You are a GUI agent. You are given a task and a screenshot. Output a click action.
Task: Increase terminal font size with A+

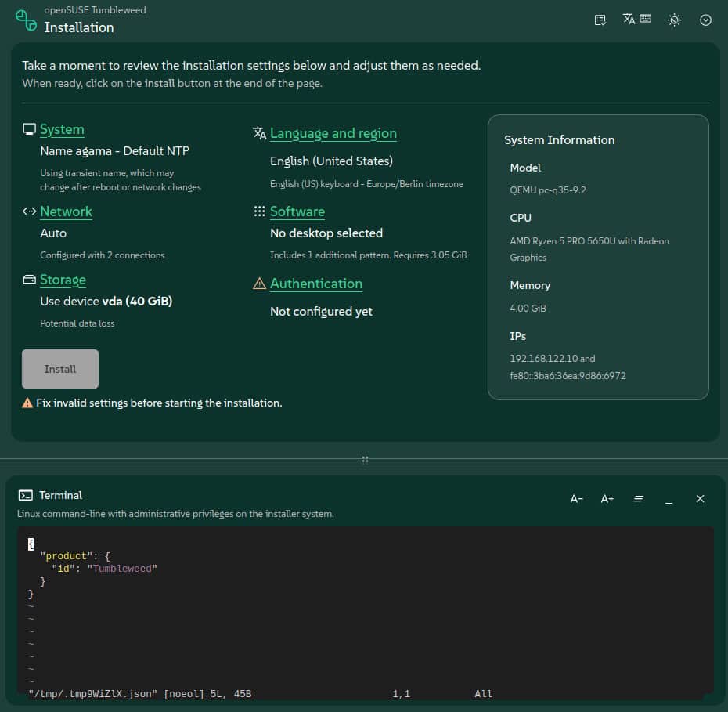(607, 499)
